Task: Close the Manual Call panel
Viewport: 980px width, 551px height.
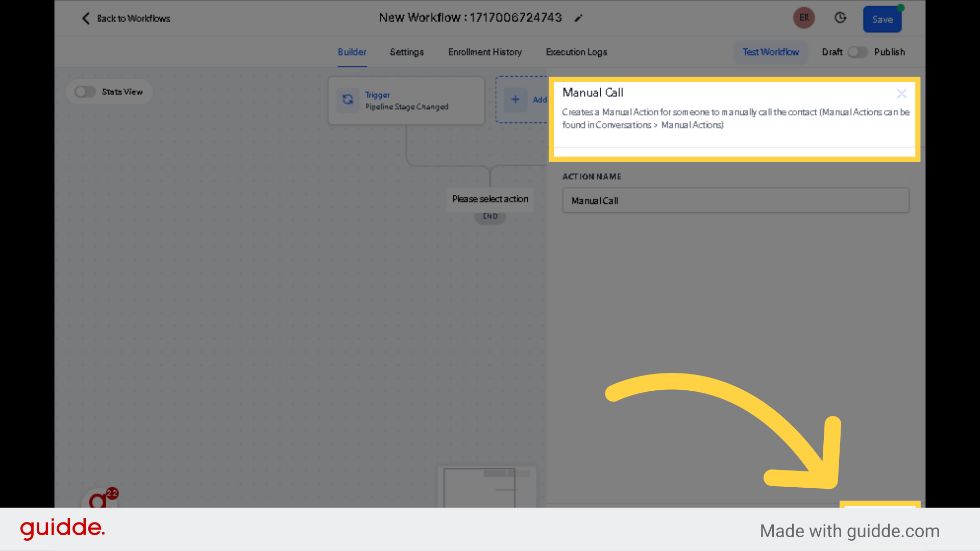Action: [x=901, y=93]
